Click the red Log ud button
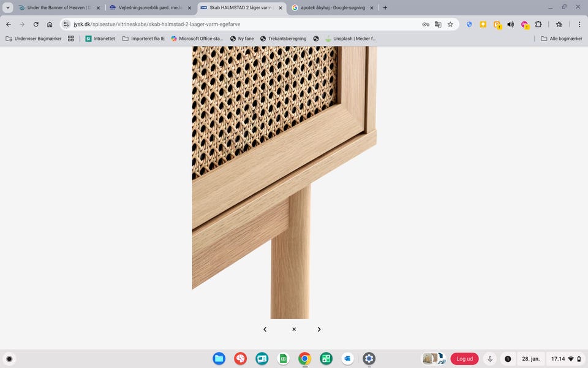 464,359
